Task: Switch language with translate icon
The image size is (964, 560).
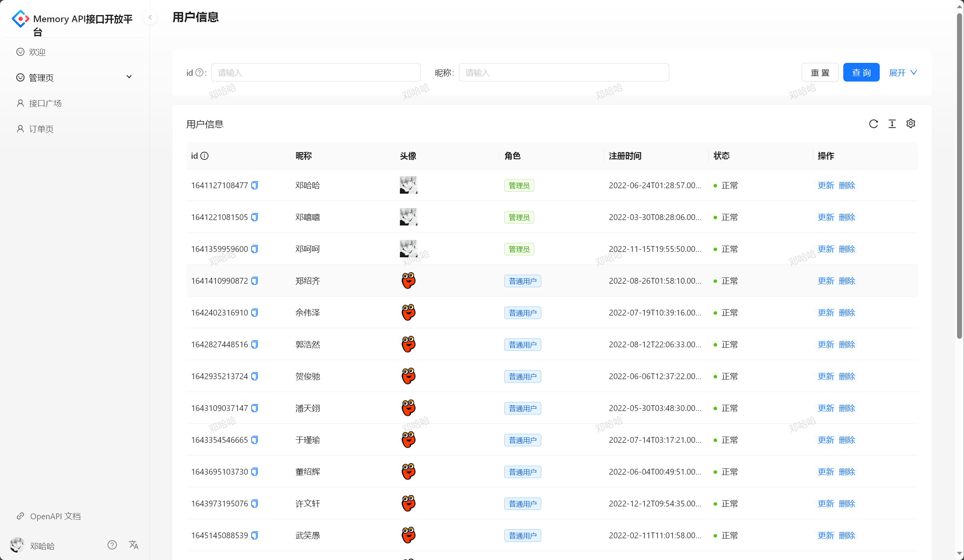Action: click(x=134, y=545)
